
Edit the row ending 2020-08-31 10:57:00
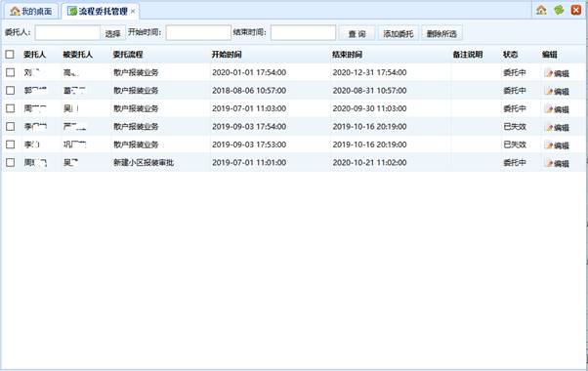557,91
